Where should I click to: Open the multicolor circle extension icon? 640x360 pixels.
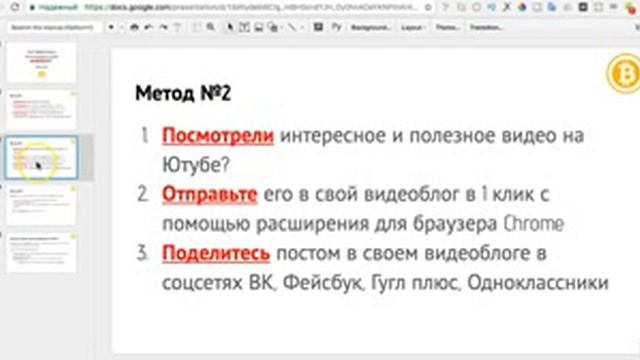point(522,7)
